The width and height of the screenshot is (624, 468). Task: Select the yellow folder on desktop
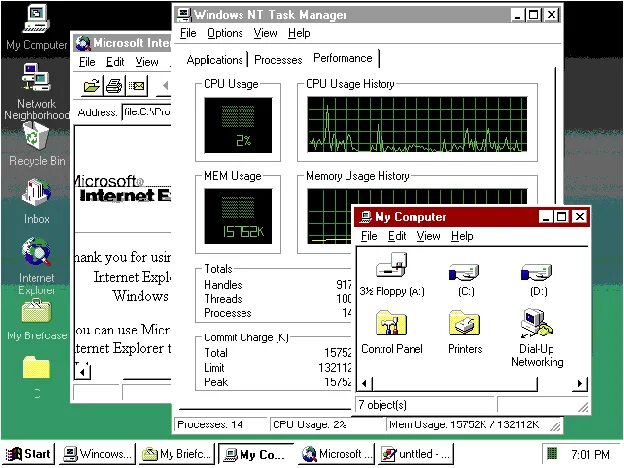pyautogui.click(x=36, y=367)
